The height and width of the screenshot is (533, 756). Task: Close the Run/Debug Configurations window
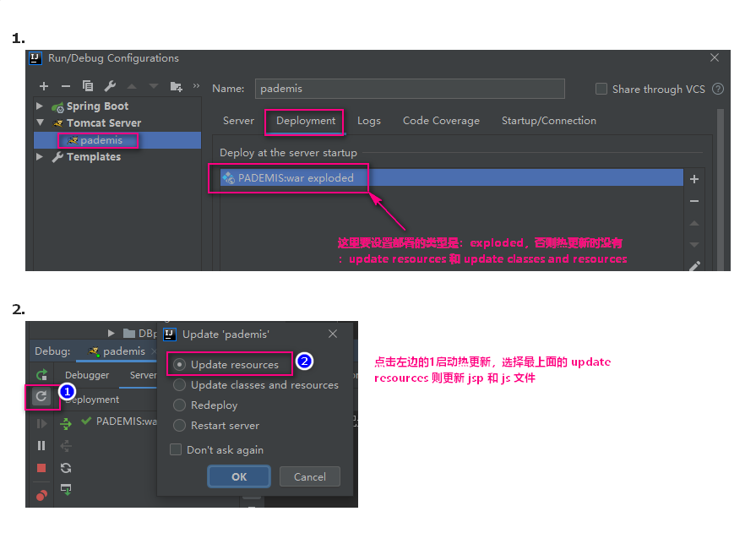coord(715,57)
